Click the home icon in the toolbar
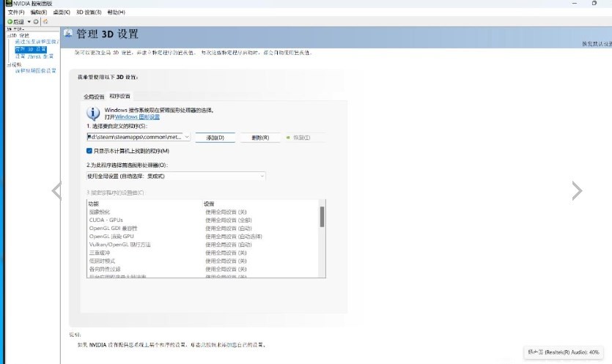The width and height of the screenshot is (612, 364). click(45, 22)
